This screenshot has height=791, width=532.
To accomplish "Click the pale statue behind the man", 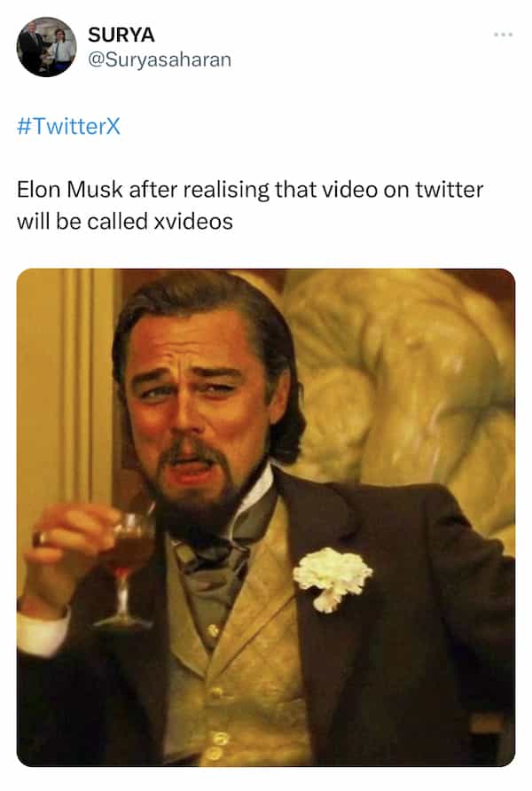I will [403, 383].
